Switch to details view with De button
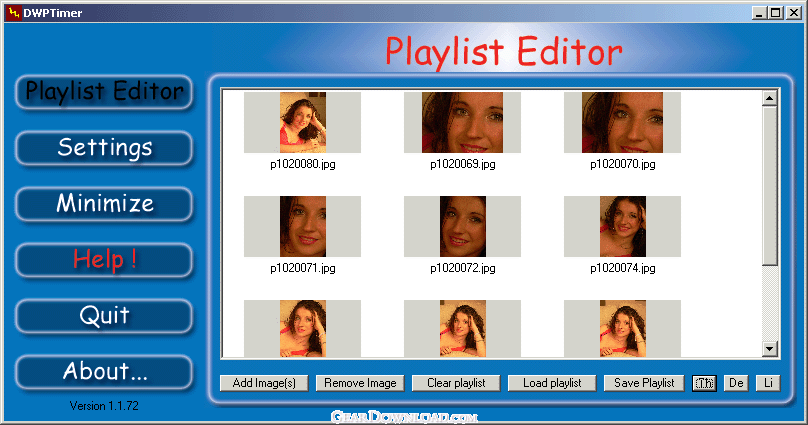This screenshot has width=808, height=425. 736,383
